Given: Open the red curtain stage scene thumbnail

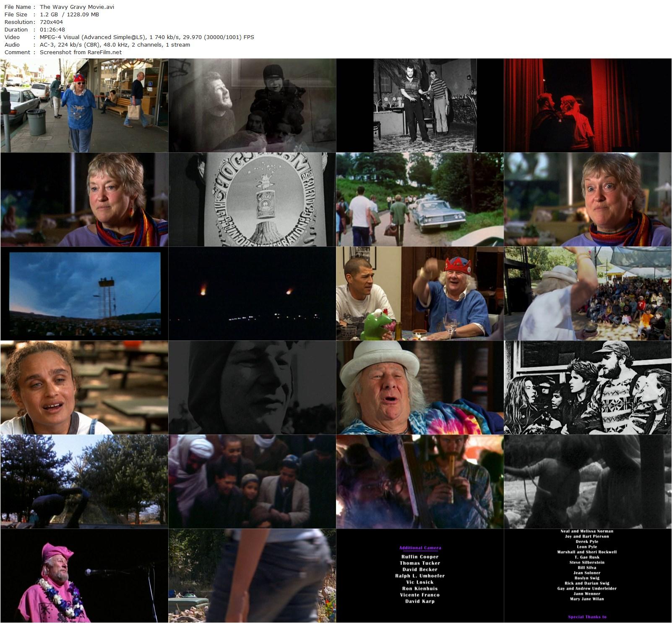Looking at the screenshot, I should (x=587, y=105).
